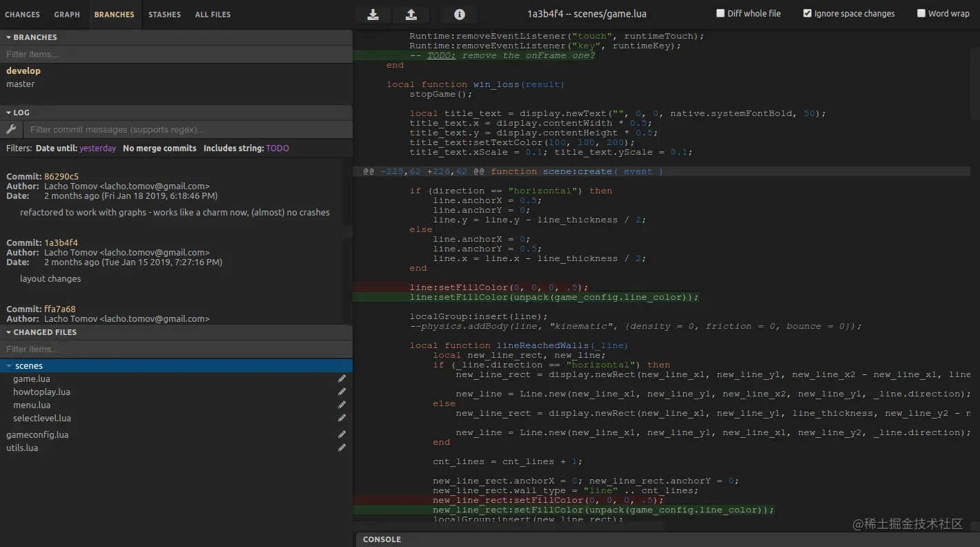
Task: Open howtoplay.lua in changed files
Action: (x=41, y=392)
